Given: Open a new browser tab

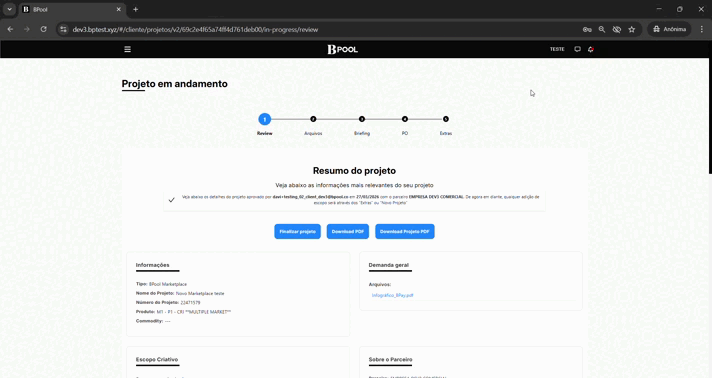Looking at the screenshot, I should coord(135,9).
